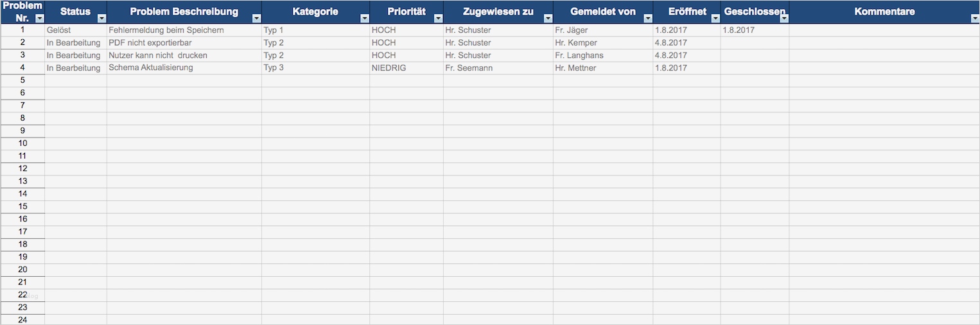
Task: Expand the Zugewiesen zu filter arrow
Action: 548,19
